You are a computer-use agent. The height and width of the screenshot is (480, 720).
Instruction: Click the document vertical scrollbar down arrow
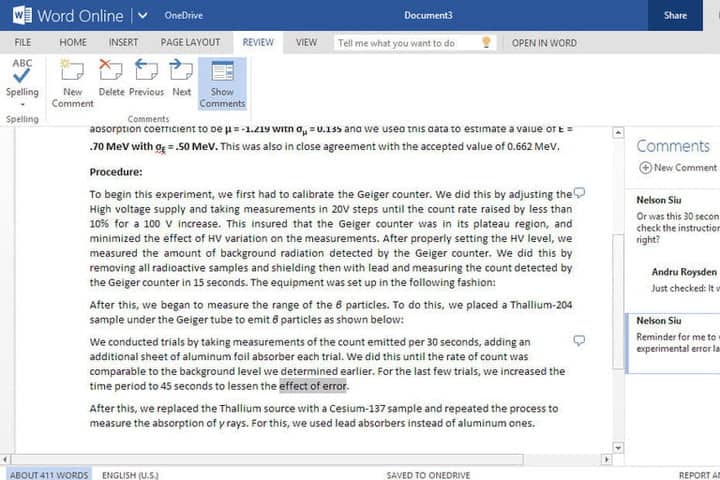point(618,447)
